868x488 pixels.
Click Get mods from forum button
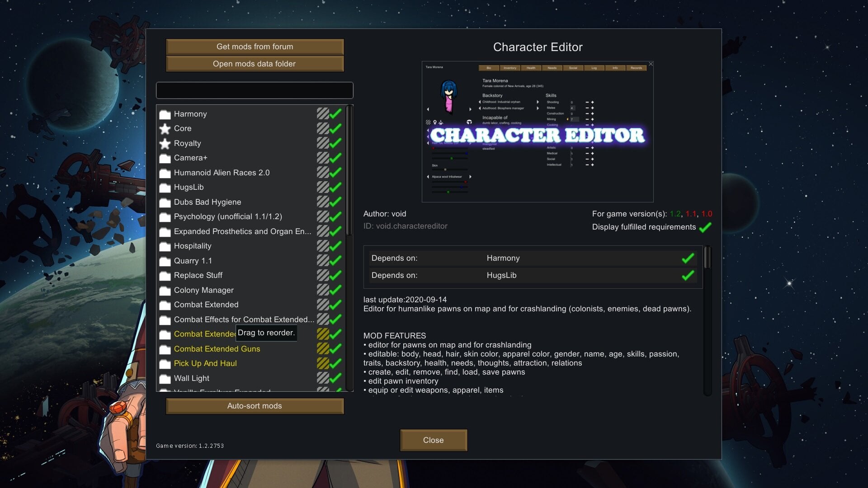[255, 47]
